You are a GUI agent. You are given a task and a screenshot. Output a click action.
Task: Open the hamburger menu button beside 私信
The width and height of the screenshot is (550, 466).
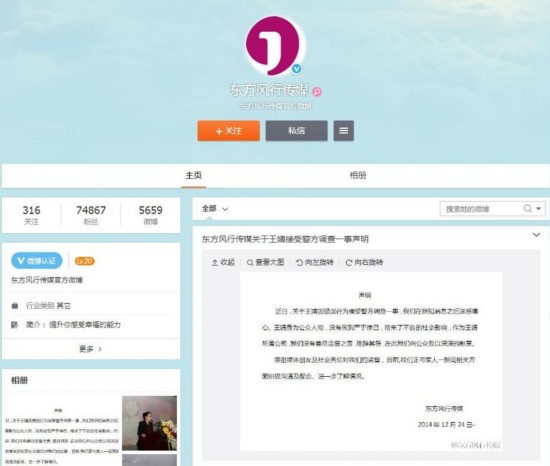(x=344, y=131)
